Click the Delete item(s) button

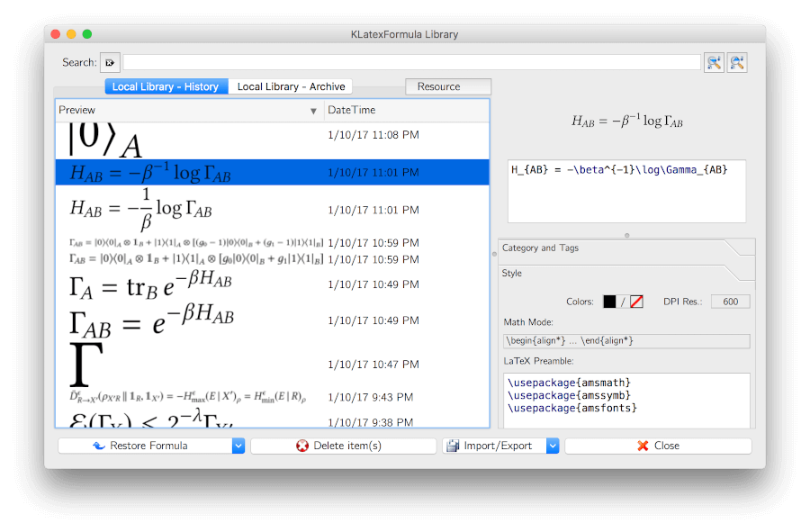point(343,446)
